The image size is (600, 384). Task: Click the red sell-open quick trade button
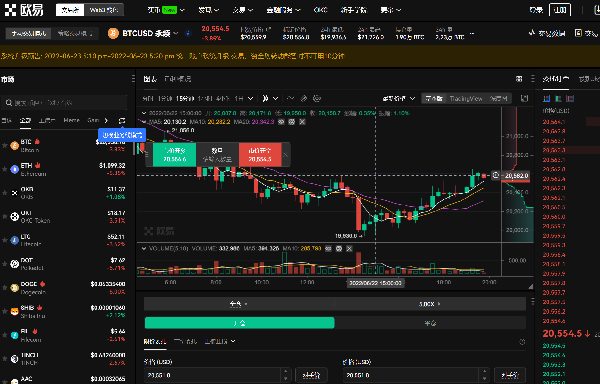click(x=260, y=155)
